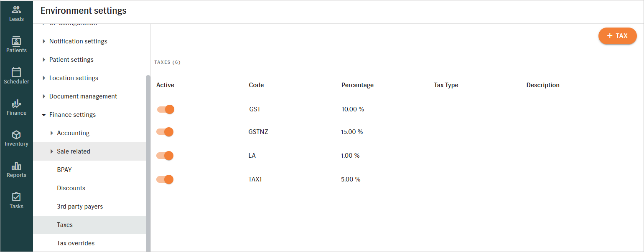Expand Notification settings arrow

coord(44,41)
